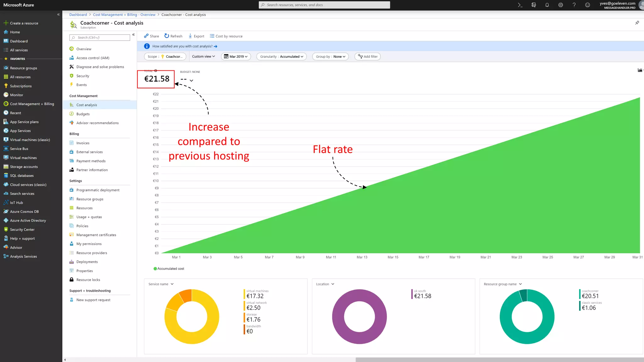Open Monitor in sidebar
The width and height of the screenshot is (644, 362).
(16, 95)
